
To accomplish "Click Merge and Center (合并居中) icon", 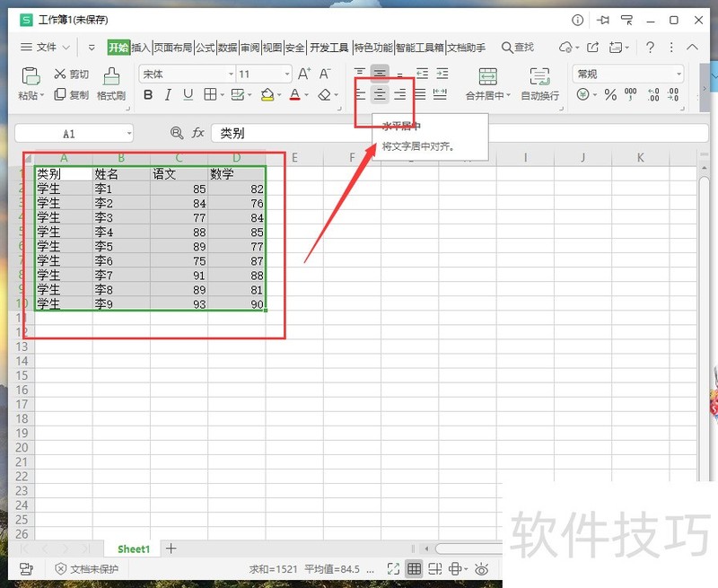I will pyautogui.click(x=487, y=76).
